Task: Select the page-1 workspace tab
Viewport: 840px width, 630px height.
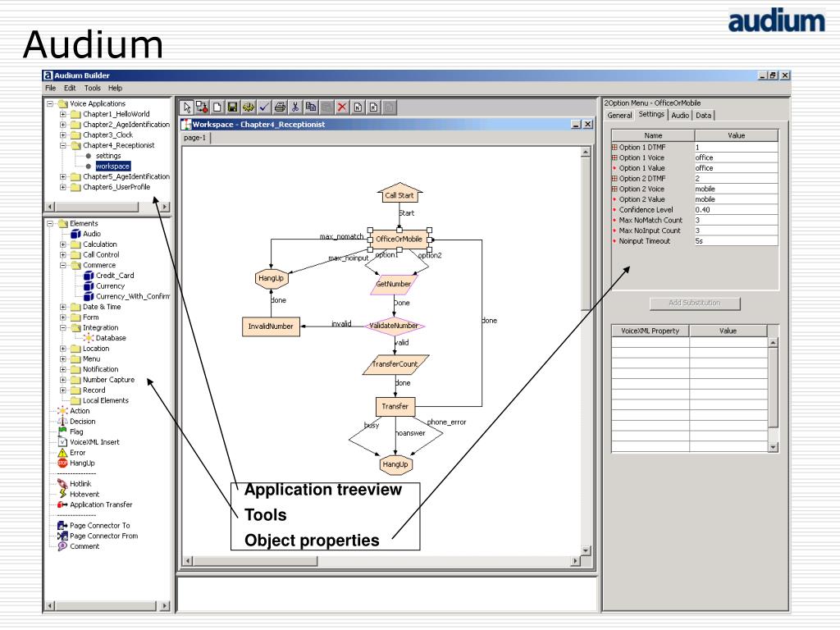Action: (x=195, y=138)
